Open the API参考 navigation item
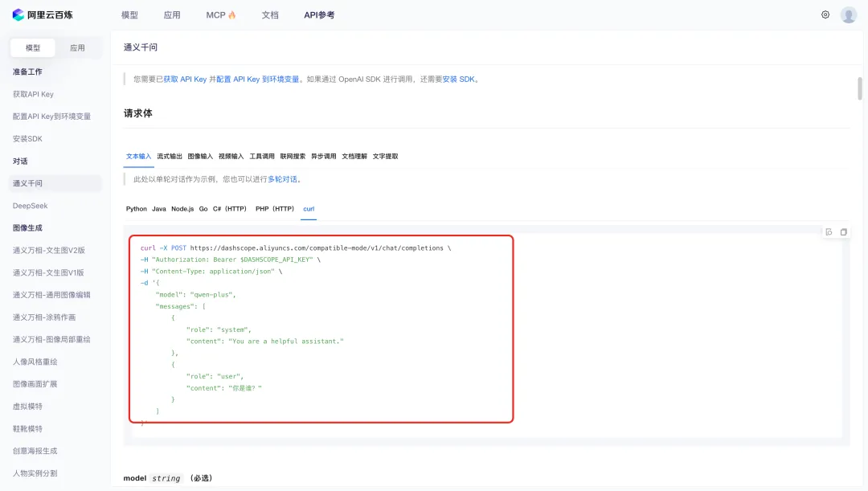 point(319,15)
